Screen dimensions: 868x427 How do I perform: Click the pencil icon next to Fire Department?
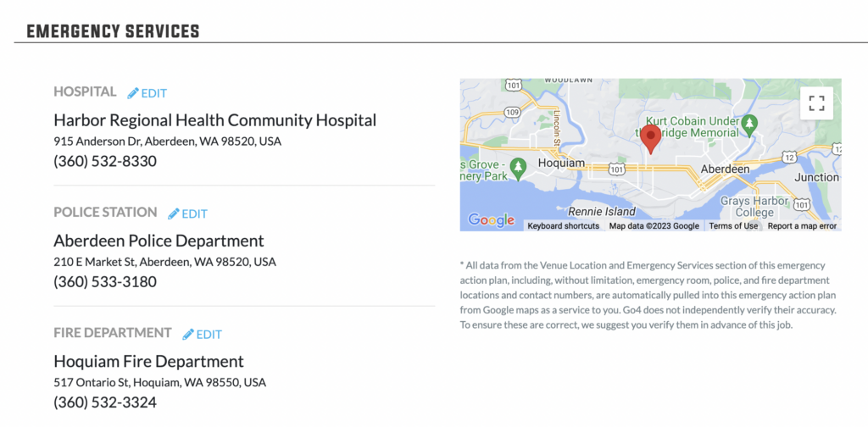[188, 334]
